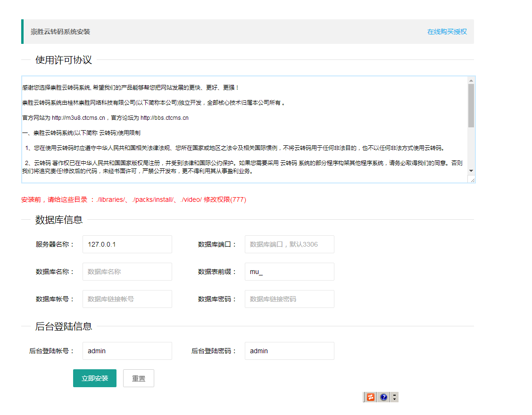The image size is (532, 415).
Task: Focus the 服务器名称 field showing 127.0.0.1
Action: pos(127,244)
